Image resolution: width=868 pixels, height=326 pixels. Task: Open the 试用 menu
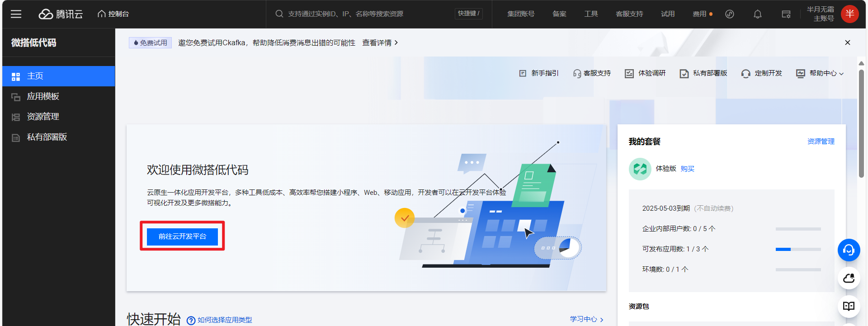coord(668,14)
